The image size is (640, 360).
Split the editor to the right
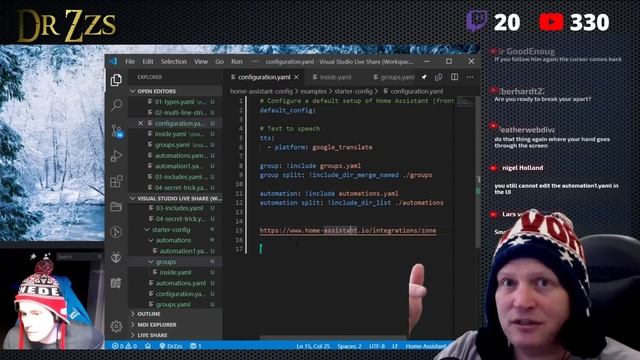click(x=454, y=77)
